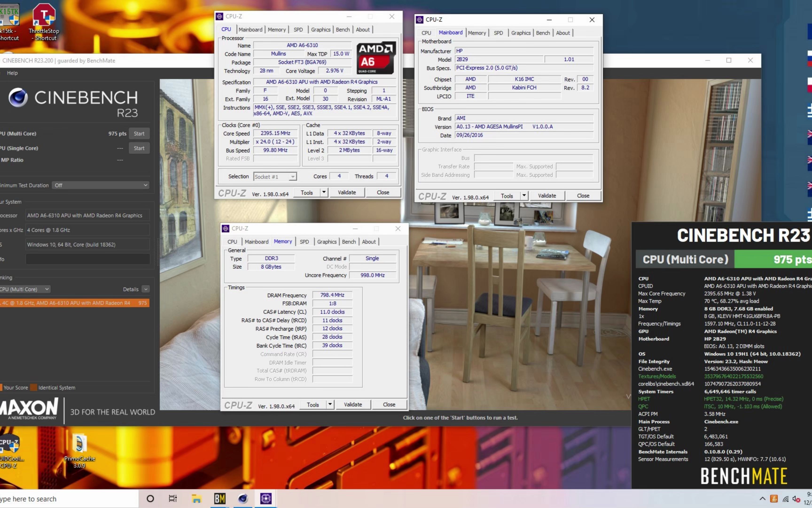Click the Windows search box

pyautogui.click(x=69, y=499)
